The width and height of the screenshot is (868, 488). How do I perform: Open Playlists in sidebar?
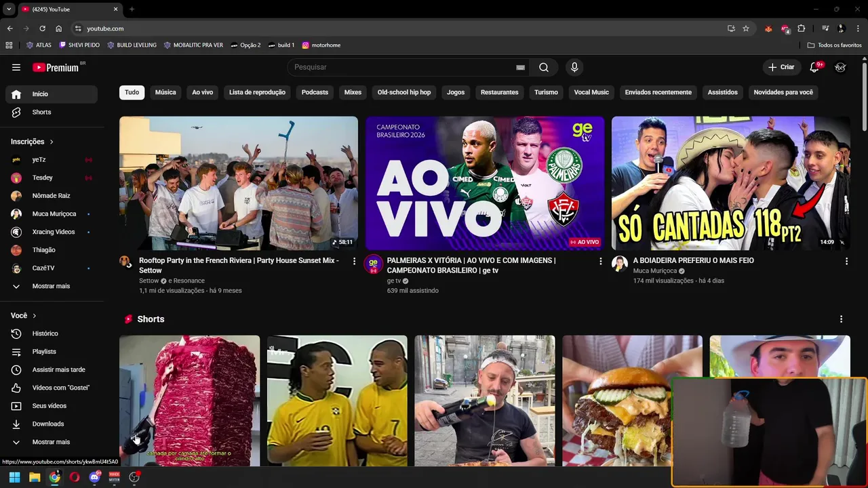point(52,352)
